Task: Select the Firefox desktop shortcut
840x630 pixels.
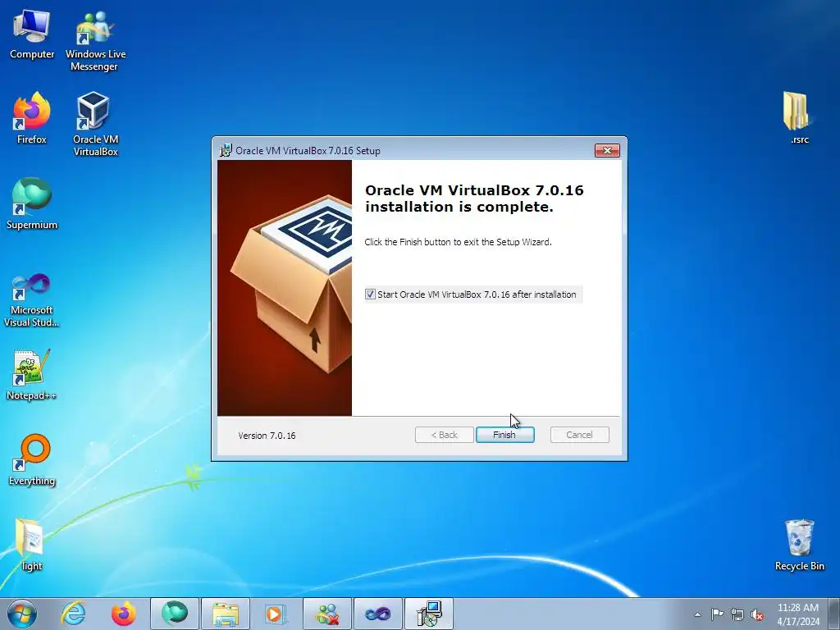Action: tap(32, 118)
